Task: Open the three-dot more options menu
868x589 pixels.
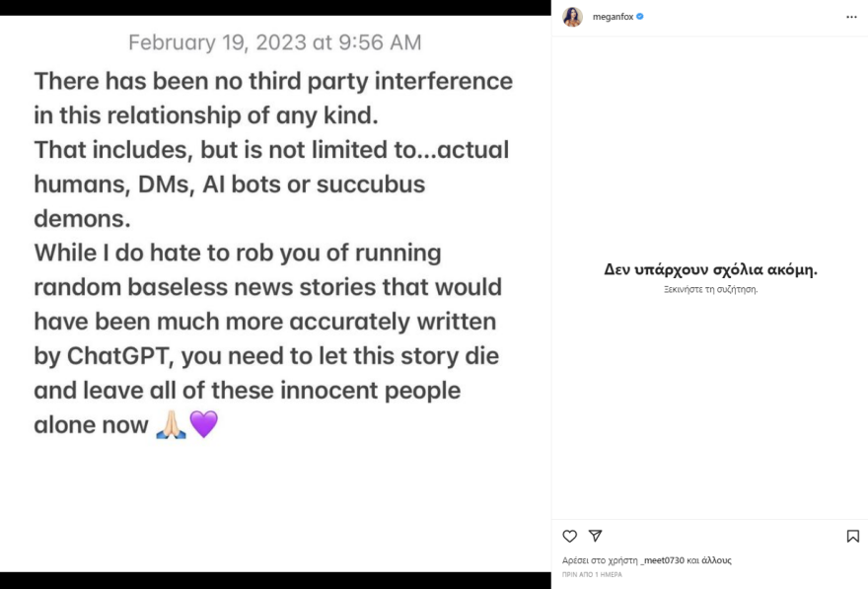Action: point(851,17)
